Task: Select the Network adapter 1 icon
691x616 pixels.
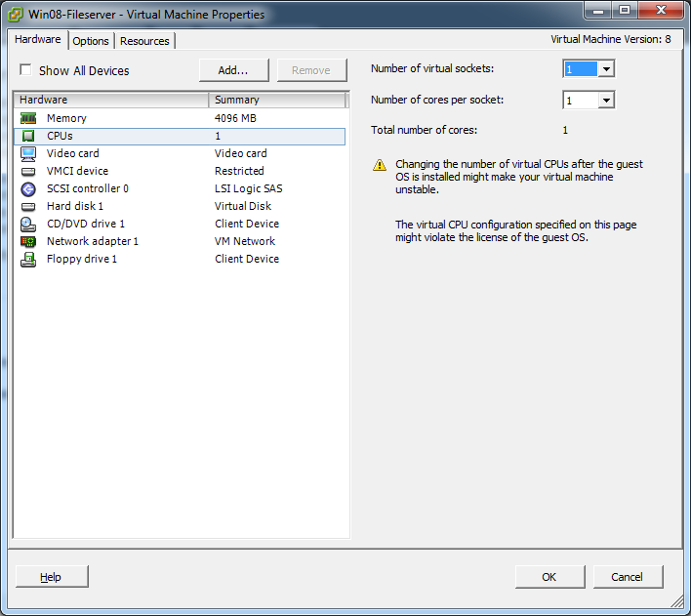Action: point(28,241)
